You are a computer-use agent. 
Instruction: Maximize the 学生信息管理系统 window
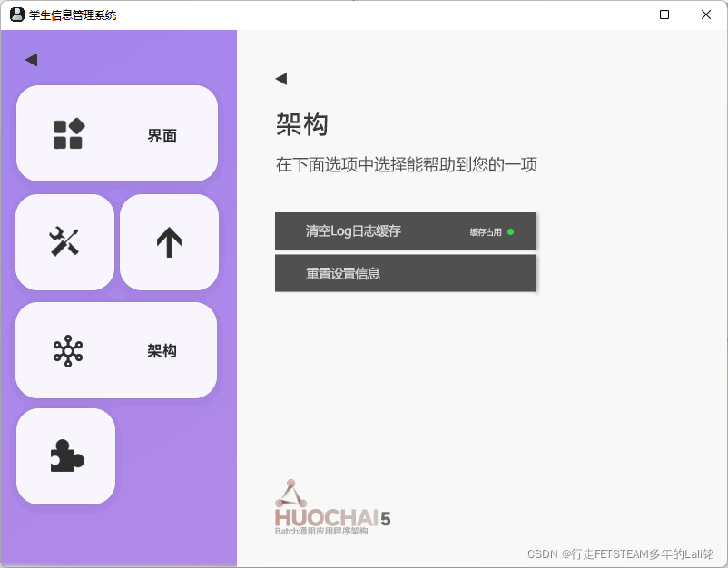click(664, 15)
